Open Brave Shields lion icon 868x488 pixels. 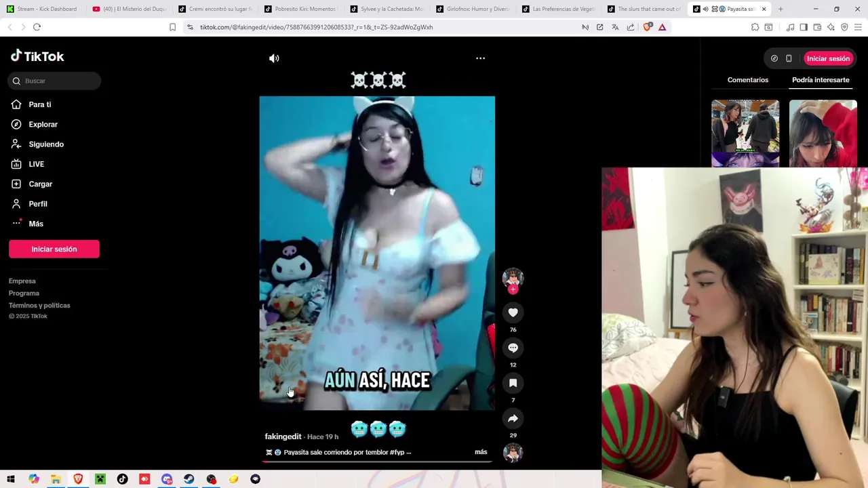[x=647, y=27]
